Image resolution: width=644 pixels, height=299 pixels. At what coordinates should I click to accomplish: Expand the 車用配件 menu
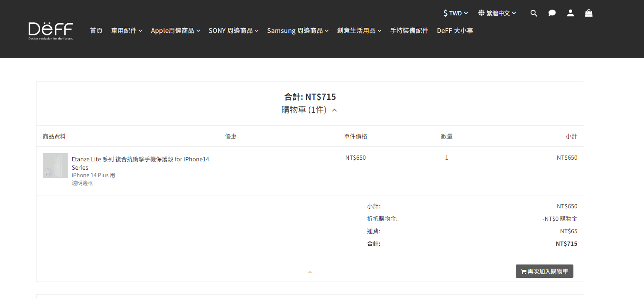point(127,31)
